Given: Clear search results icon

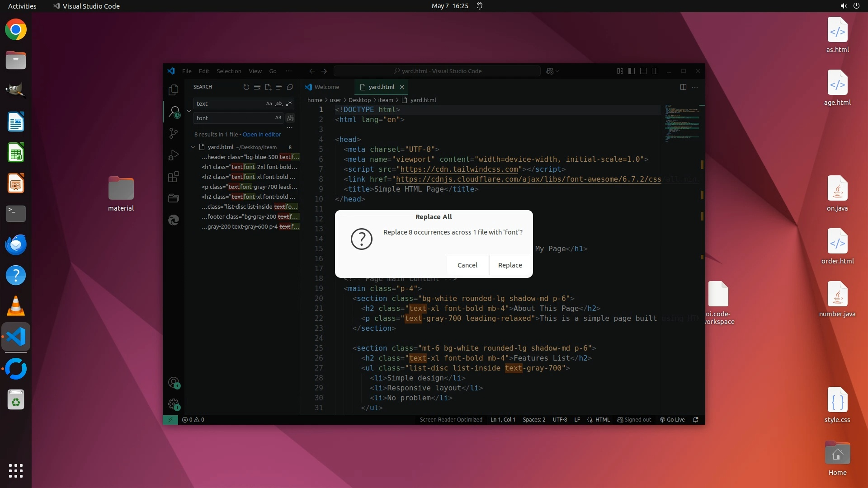Looking at the screenshot, I should (x=257, y=87).
